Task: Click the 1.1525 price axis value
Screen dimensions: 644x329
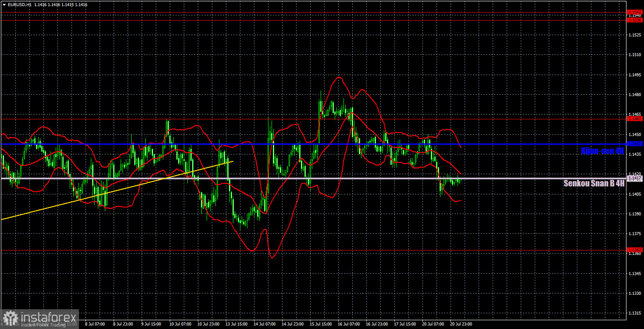Action: pos(634,35)
